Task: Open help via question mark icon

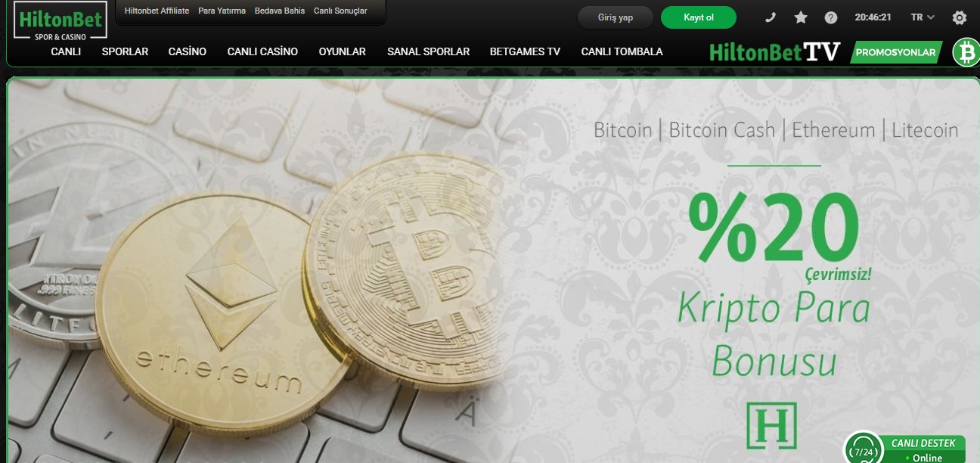Action: pyautogui.click(x=831, y=17)
